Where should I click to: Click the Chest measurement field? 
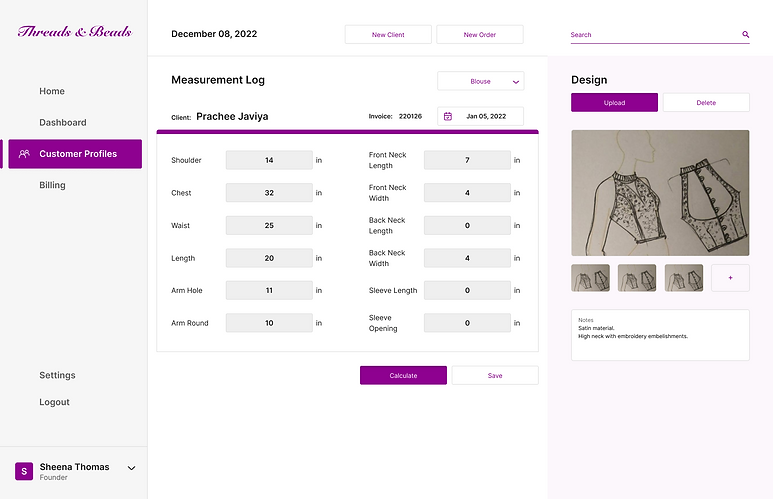(269, 193)
